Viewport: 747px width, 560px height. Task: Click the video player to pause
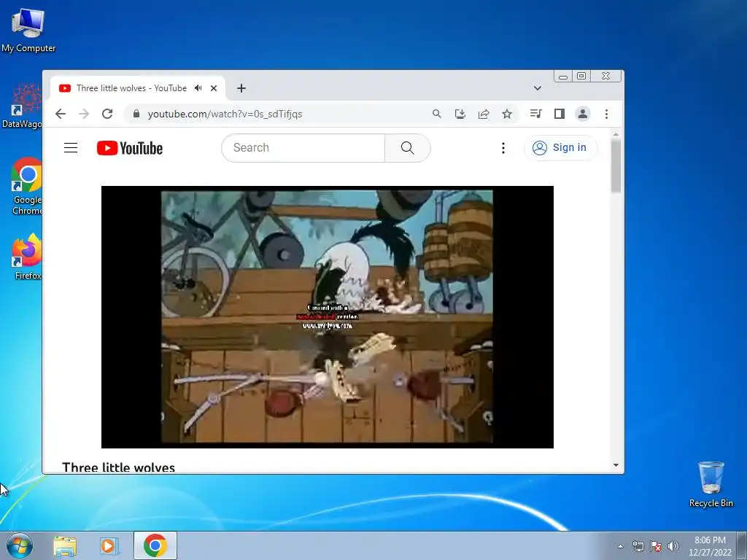[x=328, y=316]
